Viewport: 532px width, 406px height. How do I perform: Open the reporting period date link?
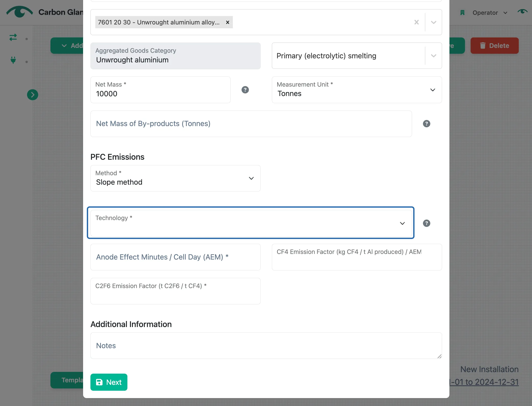(x=484, y=382)
